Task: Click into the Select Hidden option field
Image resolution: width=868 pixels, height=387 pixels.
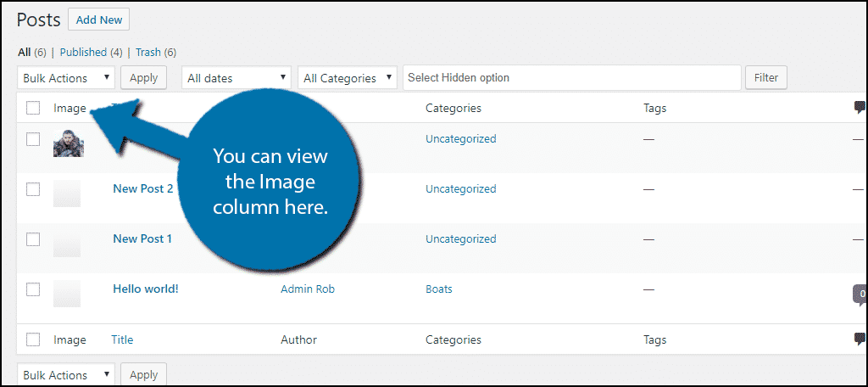Action: [x=571, y=78]
